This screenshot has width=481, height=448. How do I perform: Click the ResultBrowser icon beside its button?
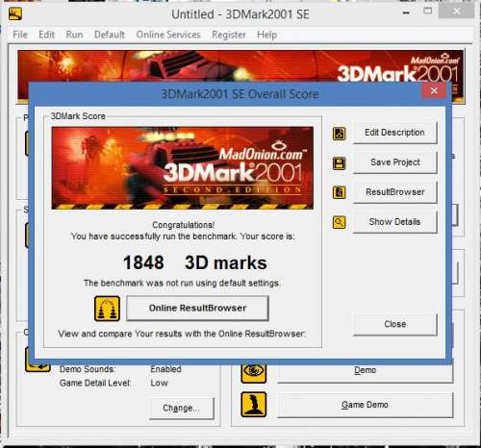[x=339, y=192]
